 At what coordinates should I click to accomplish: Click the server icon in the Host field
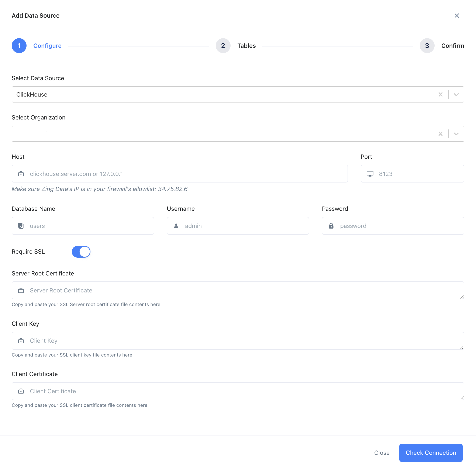21,174
